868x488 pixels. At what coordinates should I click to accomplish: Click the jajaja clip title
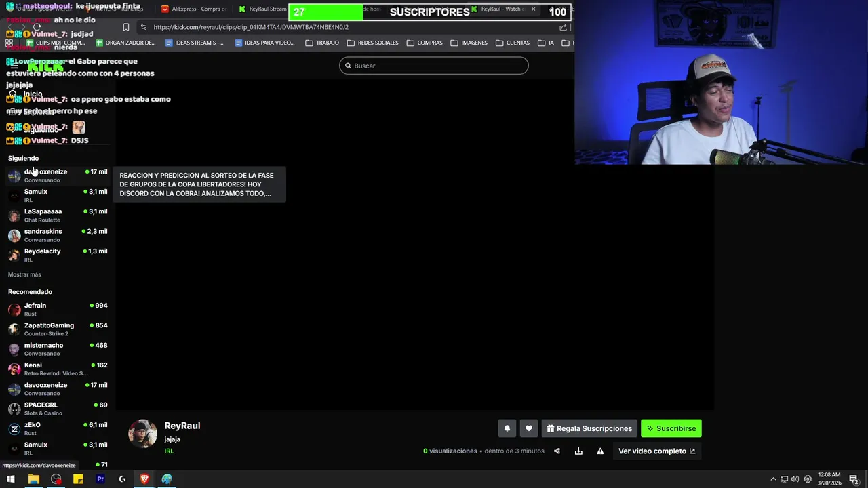(172, 439)
